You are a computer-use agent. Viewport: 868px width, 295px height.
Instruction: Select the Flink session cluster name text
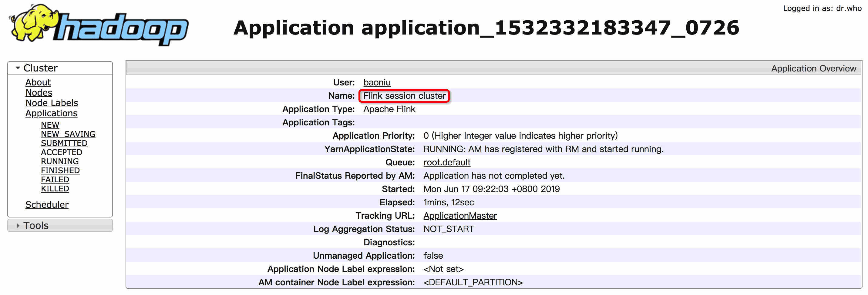coord(404,96)
